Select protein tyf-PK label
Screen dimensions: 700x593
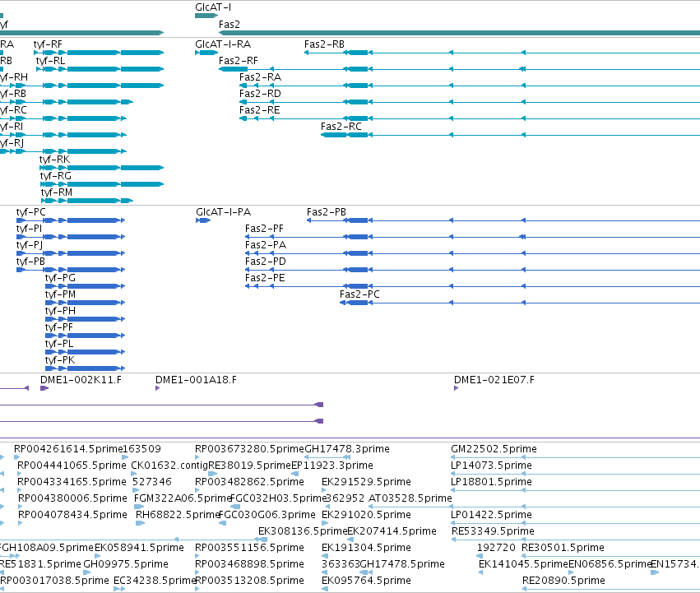(60, 360)
